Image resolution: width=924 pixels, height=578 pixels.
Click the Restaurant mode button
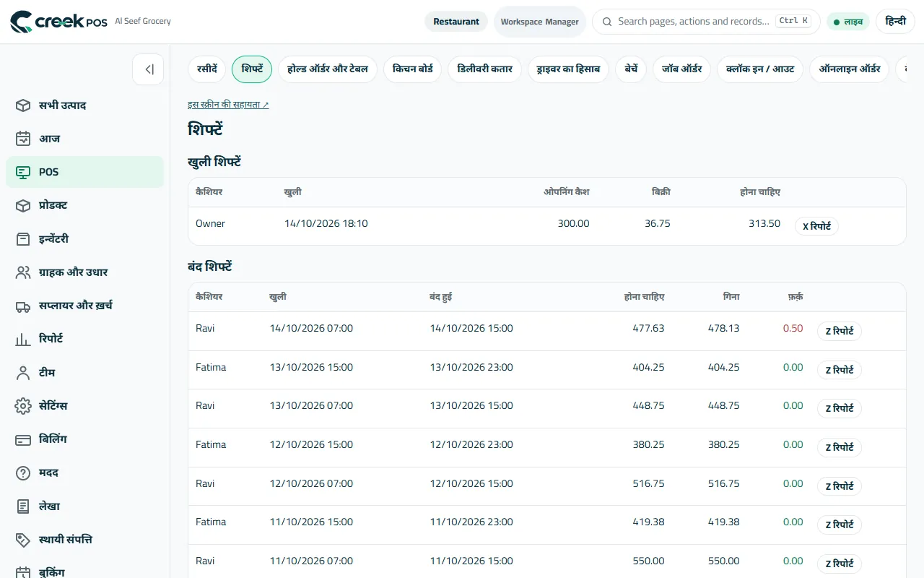[x=456, y=22]
